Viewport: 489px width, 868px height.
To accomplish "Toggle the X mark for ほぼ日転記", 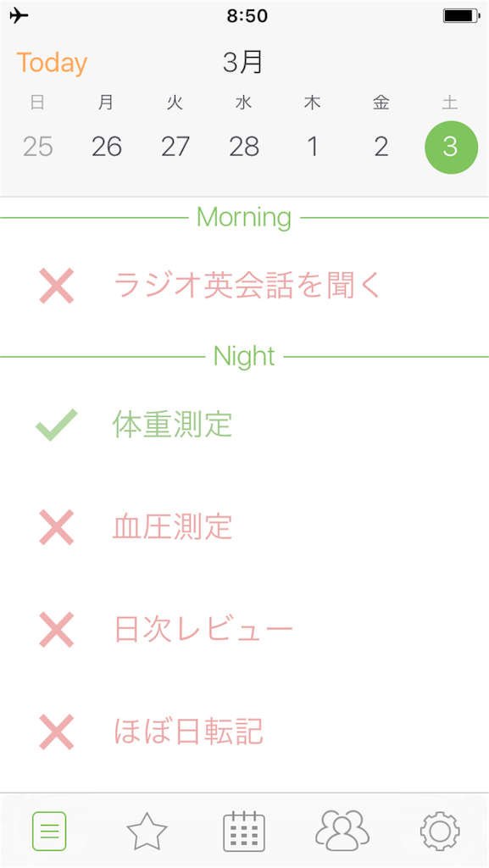I will (57, 732).
